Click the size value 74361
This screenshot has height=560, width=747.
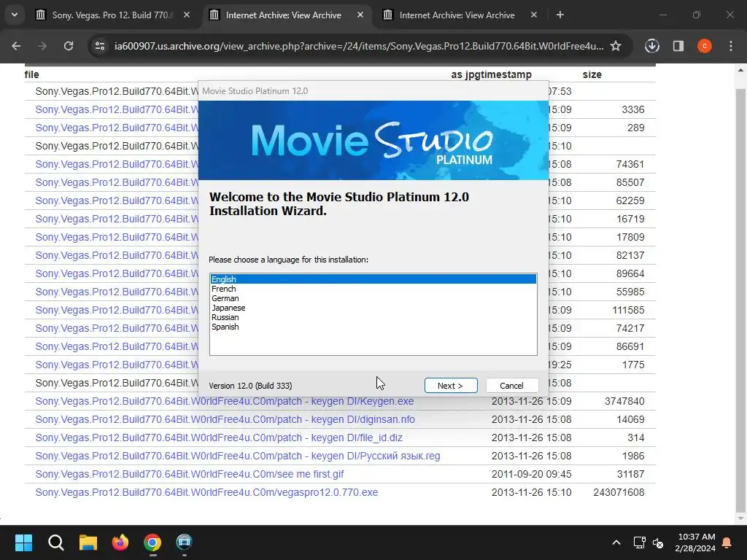[x=630, y=164]
